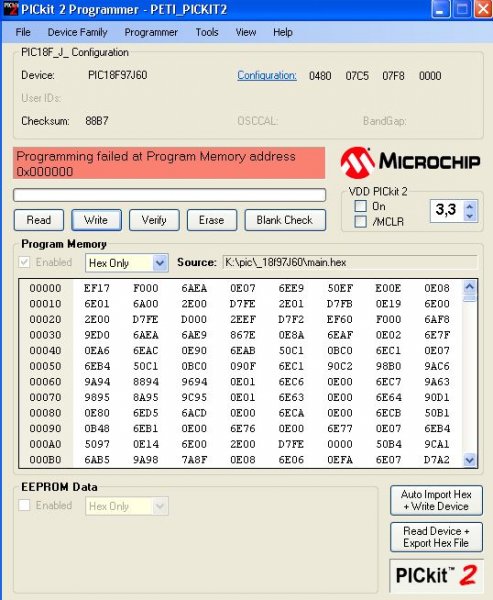Increase VDD voltage with the up arrow
Viewport: 493px width, 600px height.
pyautogui.click(x=470, y=206)
